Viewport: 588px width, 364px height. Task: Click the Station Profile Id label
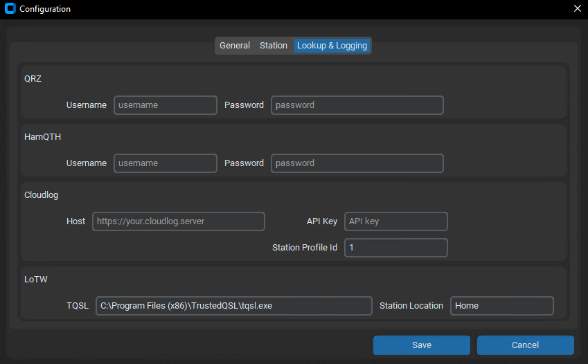click(x=305, y=248)
